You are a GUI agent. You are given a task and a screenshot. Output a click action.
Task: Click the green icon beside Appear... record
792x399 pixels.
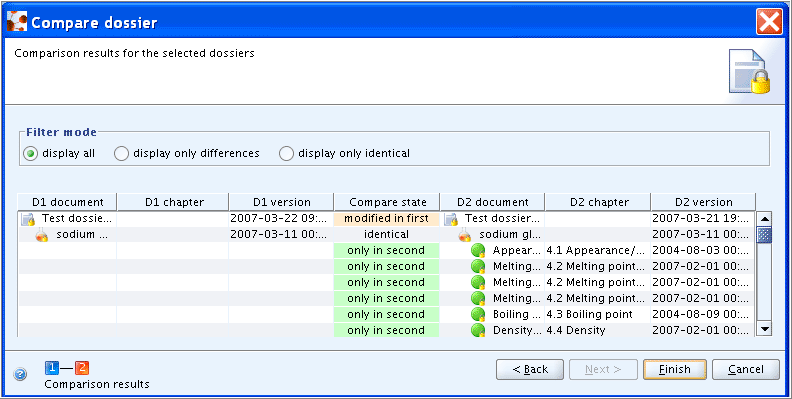[x=478, y=251]
